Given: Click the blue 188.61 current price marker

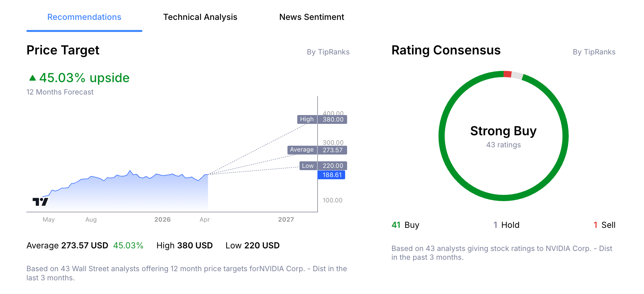Looking at the screenshot, I should 331,175.
